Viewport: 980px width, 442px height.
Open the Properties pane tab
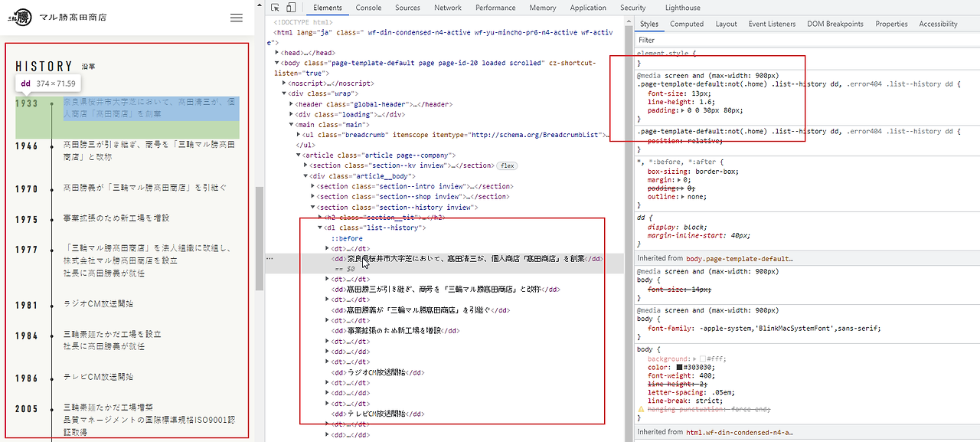click(891, 24)
